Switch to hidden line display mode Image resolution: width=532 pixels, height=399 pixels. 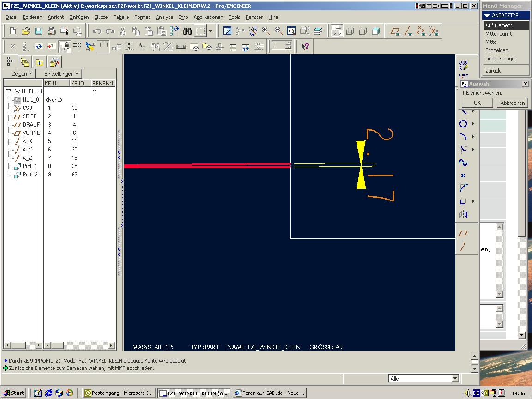[x=350, y=31]
